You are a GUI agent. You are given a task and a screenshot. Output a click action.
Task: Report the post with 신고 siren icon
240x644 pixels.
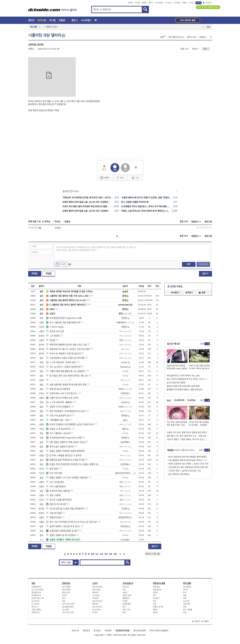135,178
